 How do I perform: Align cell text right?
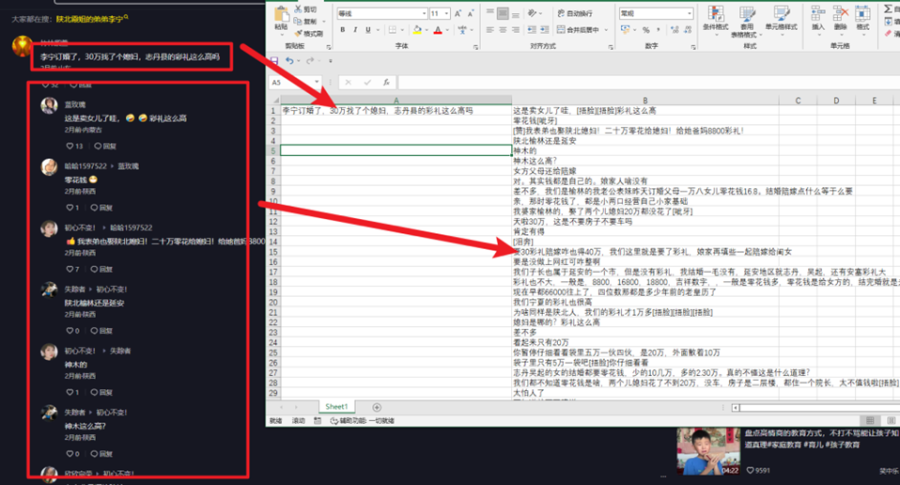coord(515,30)
